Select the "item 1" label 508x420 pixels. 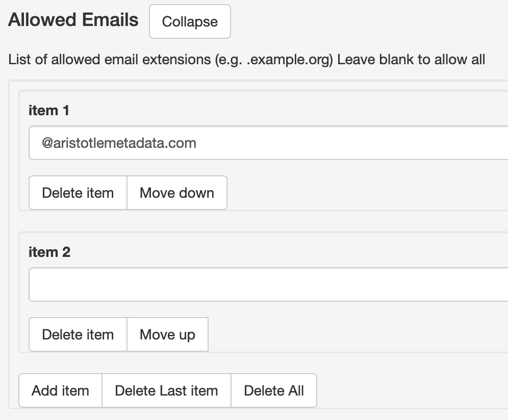point(49,111)
